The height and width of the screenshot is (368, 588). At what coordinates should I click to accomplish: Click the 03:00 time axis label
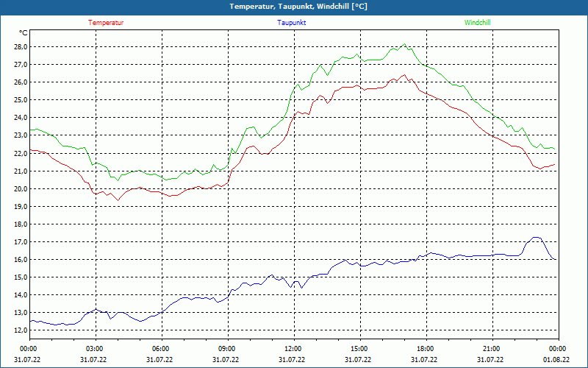[x=96, y=348]
